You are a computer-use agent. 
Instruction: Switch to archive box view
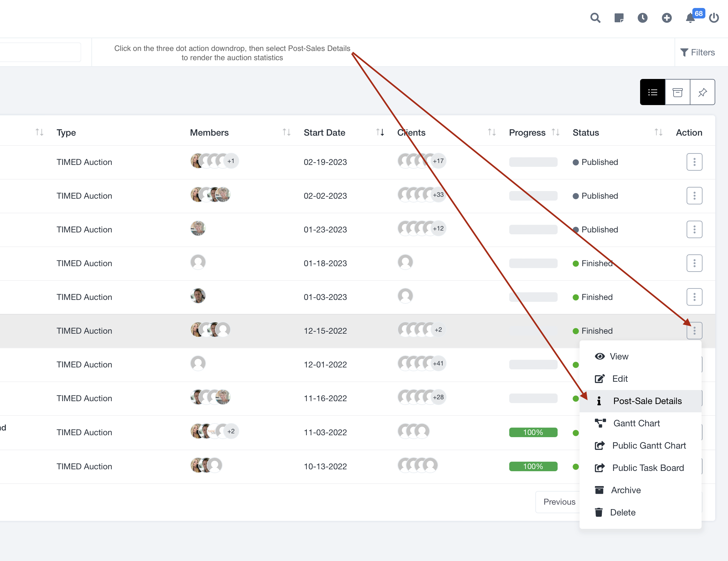pos(677,92)
